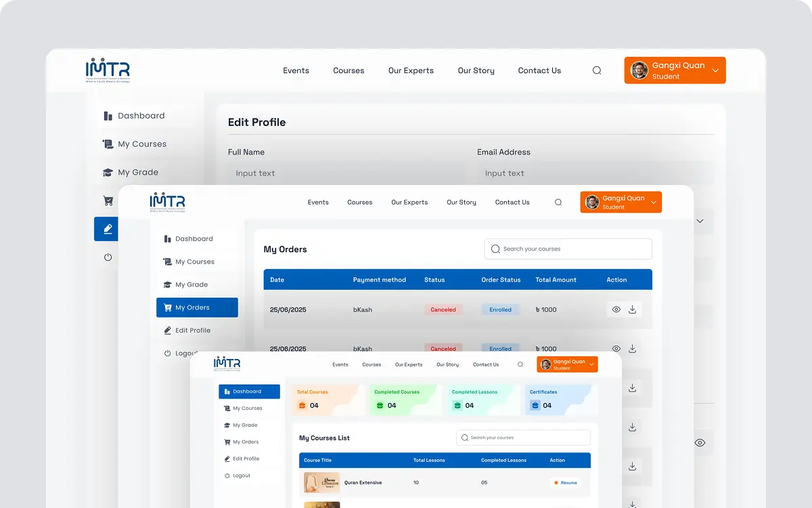Click the Full Name input field
This screenshot has width=812, height=508.
tap(346, 173)
